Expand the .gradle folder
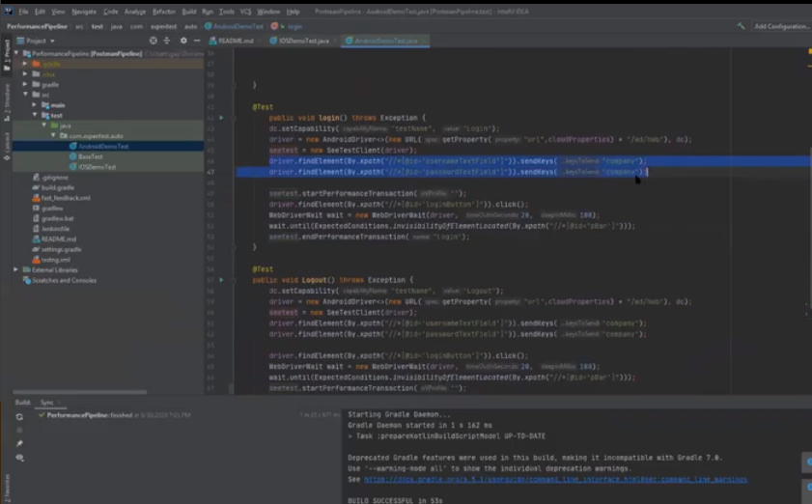This screenshot has height=504, width=812. (x=25, y=64)
